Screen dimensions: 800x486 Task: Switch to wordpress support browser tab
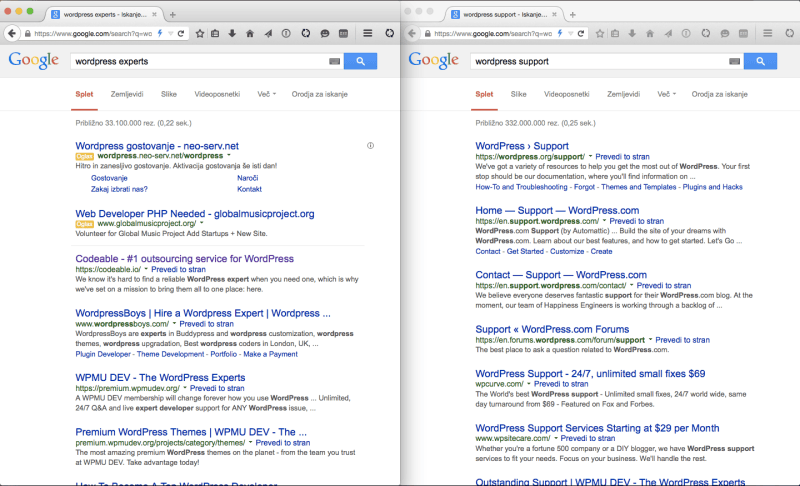[504, 15]
